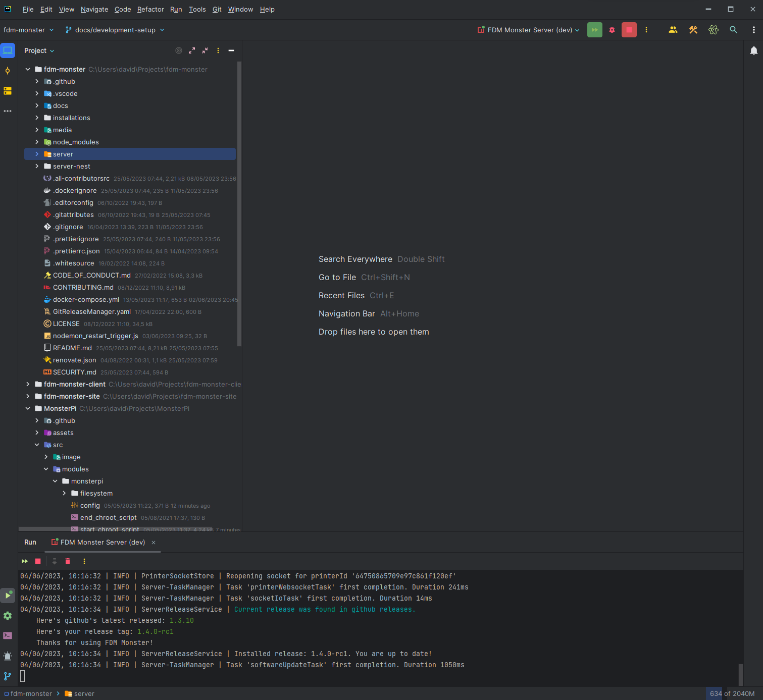Open the More Actions menu beside the Stop button

click(x=646, y=30)
